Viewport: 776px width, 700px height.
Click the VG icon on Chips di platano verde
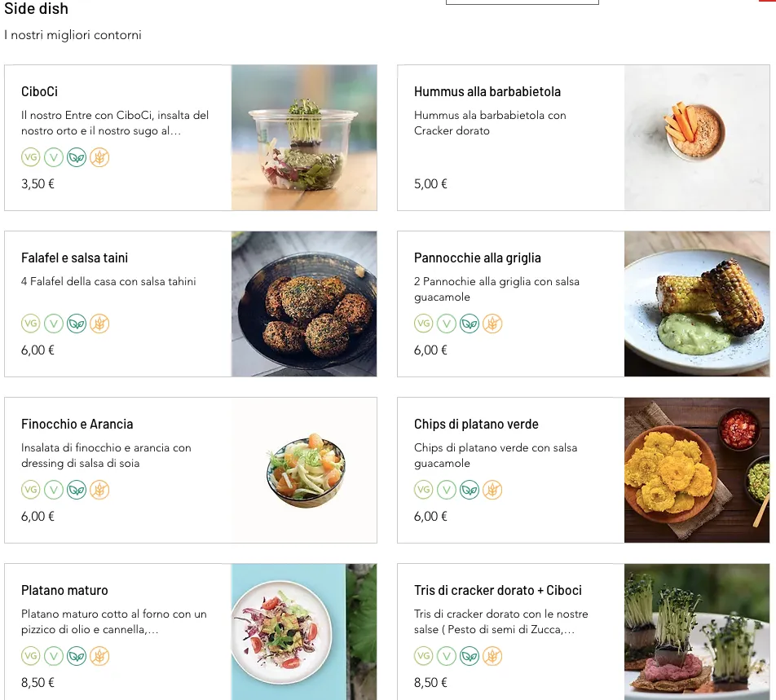(424, 490)
